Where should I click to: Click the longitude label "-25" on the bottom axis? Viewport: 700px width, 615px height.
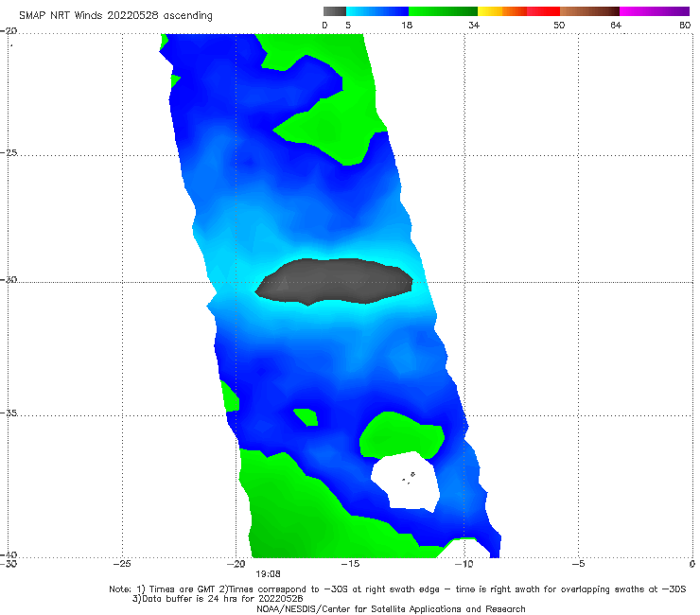pyautogui.click(x=122, y=564)
